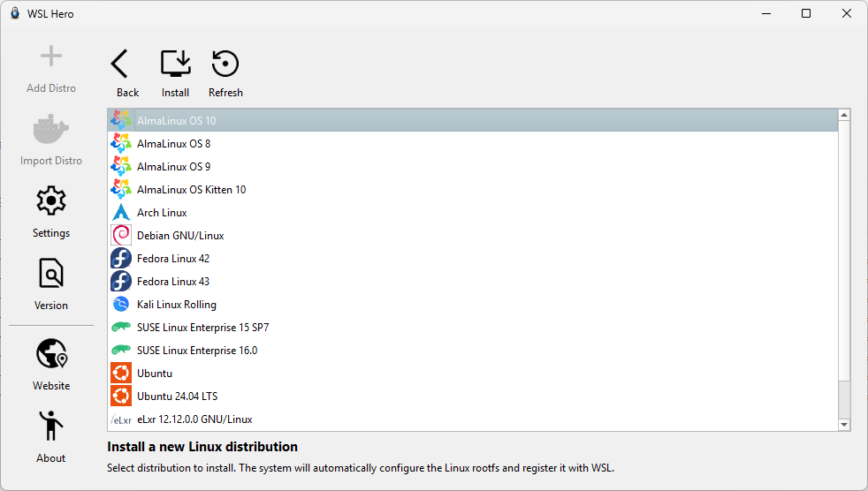Click the scrollbar up arrow
Screen dimensions: 868x491
(x=844, y=116)
